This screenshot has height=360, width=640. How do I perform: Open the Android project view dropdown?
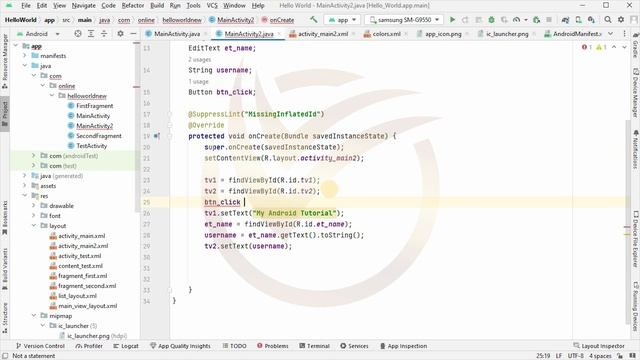coord(38,34)
